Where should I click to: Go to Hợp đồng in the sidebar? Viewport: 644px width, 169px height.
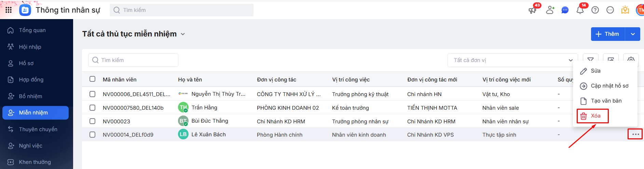coord(31,80)
